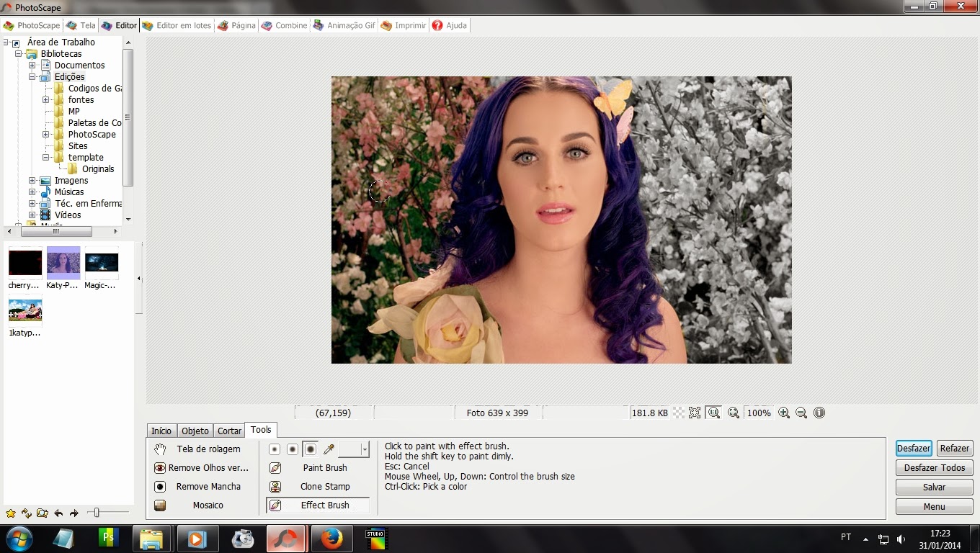The height and width of the screenshot is (553, 980).
Task: Open the Página tab
Action: (x=236, y=25)
